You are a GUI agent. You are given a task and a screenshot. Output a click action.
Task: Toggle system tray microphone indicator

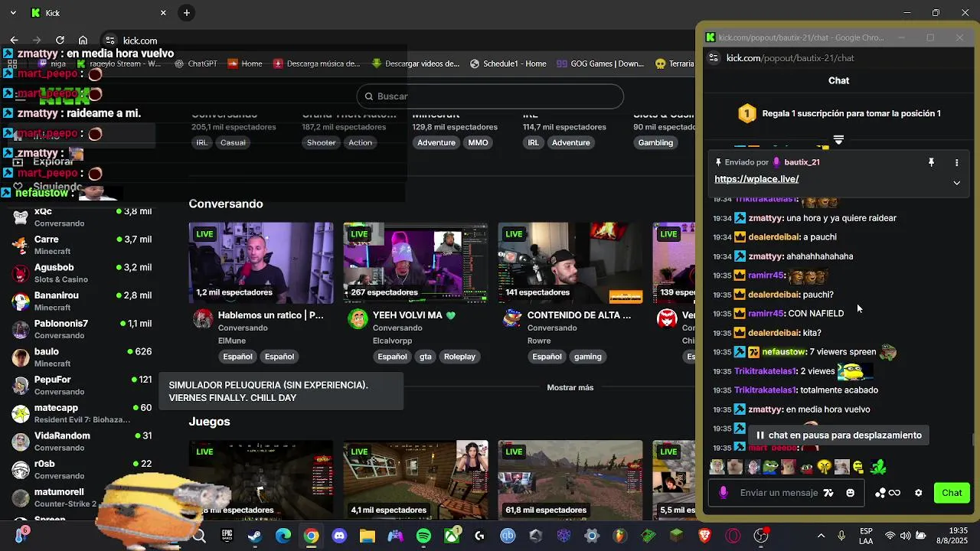pos(841,536)
